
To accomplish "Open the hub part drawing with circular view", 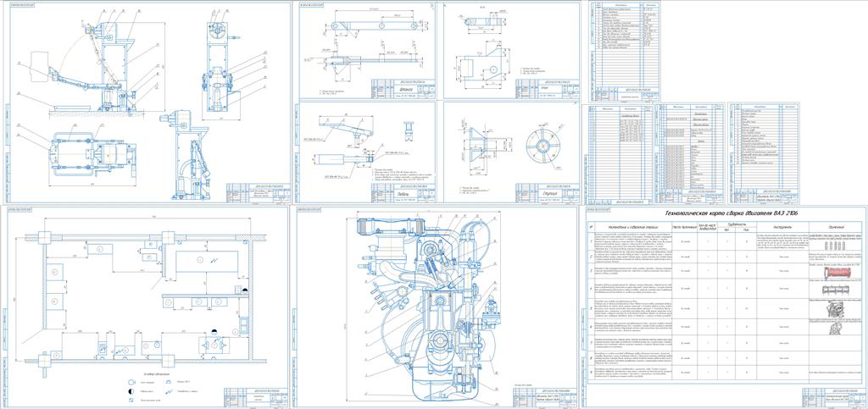I will tap(511, 152).
